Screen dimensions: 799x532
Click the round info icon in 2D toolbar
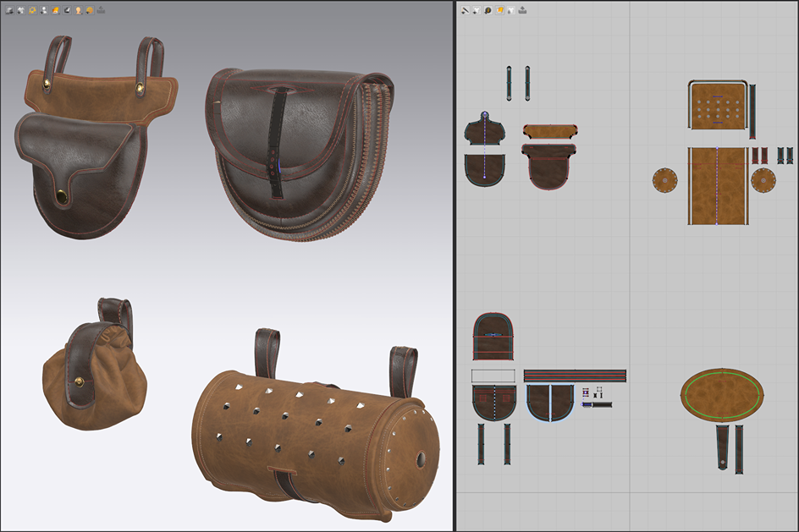pyautogui.click(x=488, y=10)
